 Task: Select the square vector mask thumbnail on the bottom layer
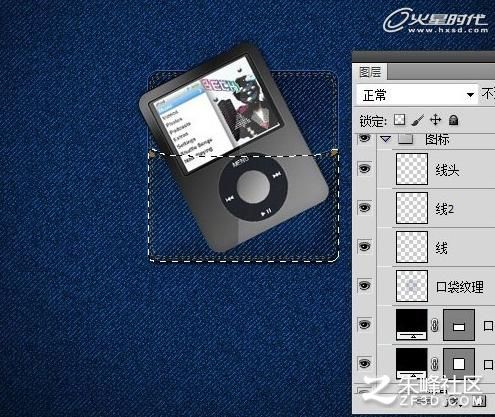pos(459,363)
